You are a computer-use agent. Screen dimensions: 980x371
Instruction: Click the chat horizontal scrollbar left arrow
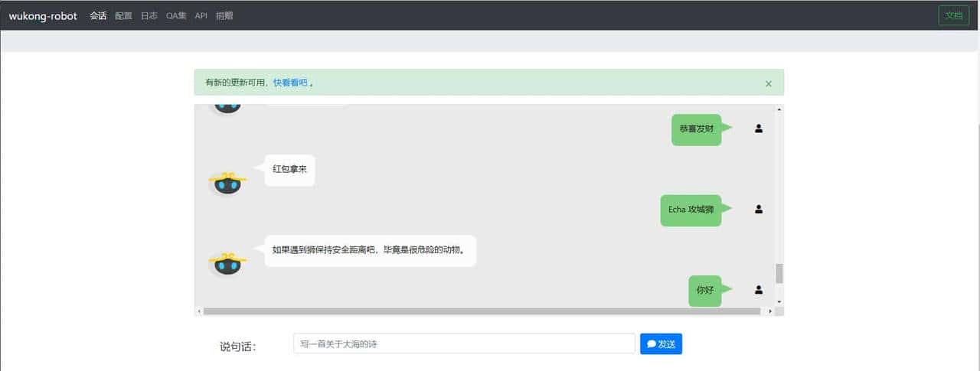tap(199, 311)
